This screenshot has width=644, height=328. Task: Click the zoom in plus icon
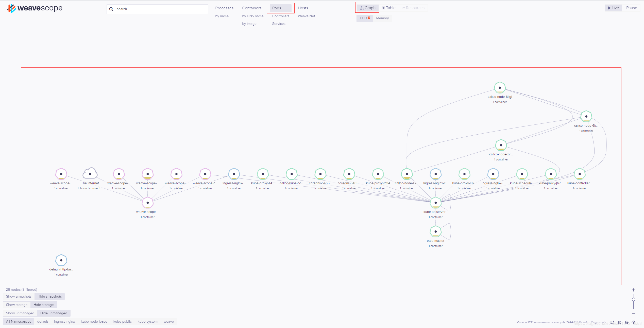coord(633,290)
